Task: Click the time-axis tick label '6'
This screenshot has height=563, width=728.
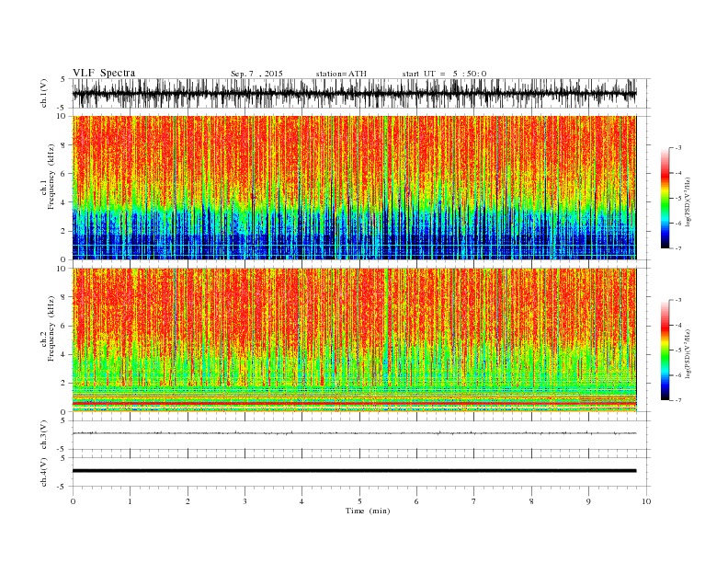Action: click(416, 501)
